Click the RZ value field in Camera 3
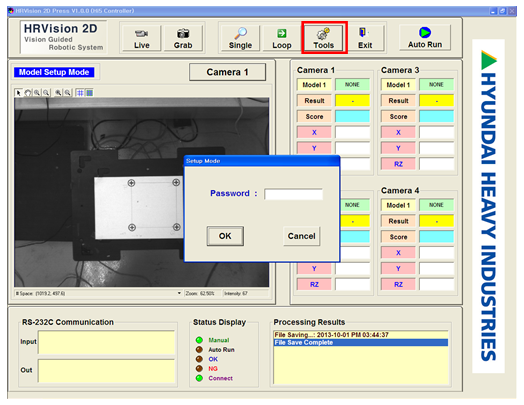524x405 pixels. pyautogui.click(x=436, y=164)
